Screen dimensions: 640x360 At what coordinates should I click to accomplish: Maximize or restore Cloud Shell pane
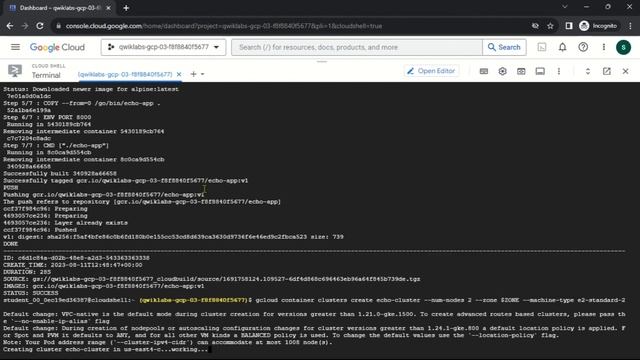(x=588, y=71)
